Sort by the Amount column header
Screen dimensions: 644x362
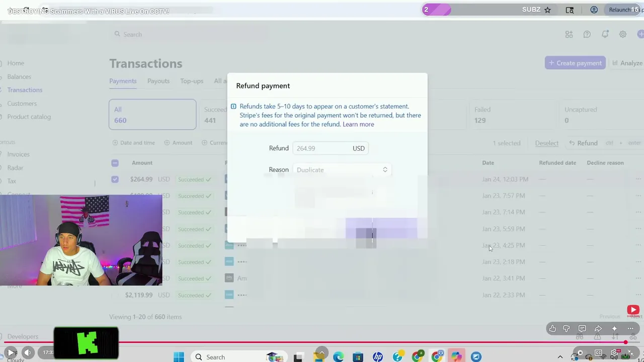[x=142, y=163]
